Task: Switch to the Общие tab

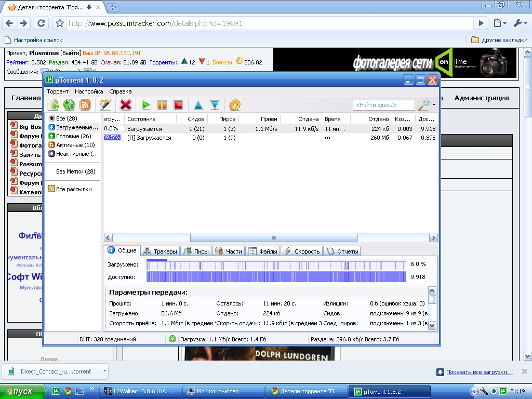Action: click(122, 250)
